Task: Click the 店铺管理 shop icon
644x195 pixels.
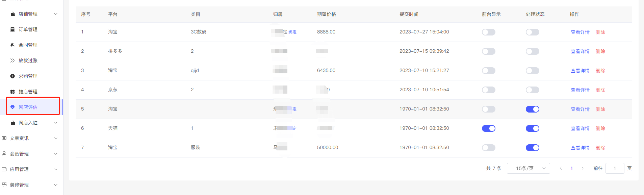Action: click(x=13, y=14)
